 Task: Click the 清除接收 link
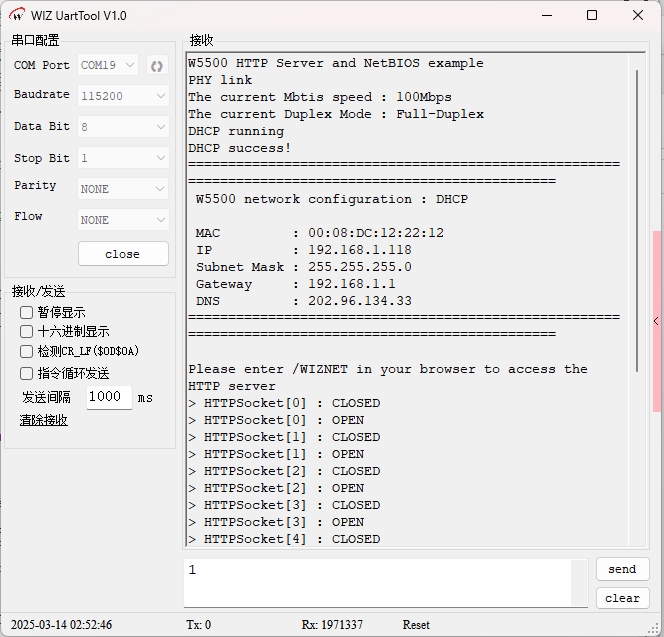tap(44, 420)
